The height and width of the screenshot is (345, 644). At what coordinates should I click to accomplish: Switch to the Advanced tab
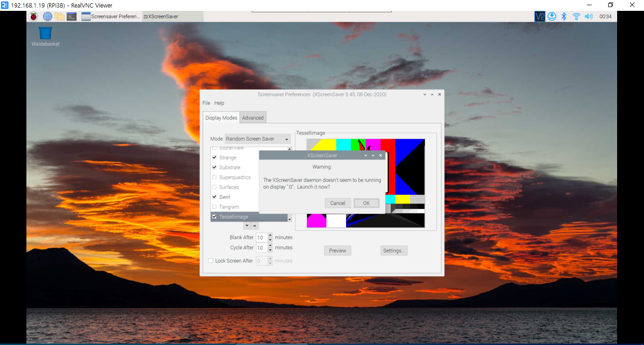(x=253, y=118)
